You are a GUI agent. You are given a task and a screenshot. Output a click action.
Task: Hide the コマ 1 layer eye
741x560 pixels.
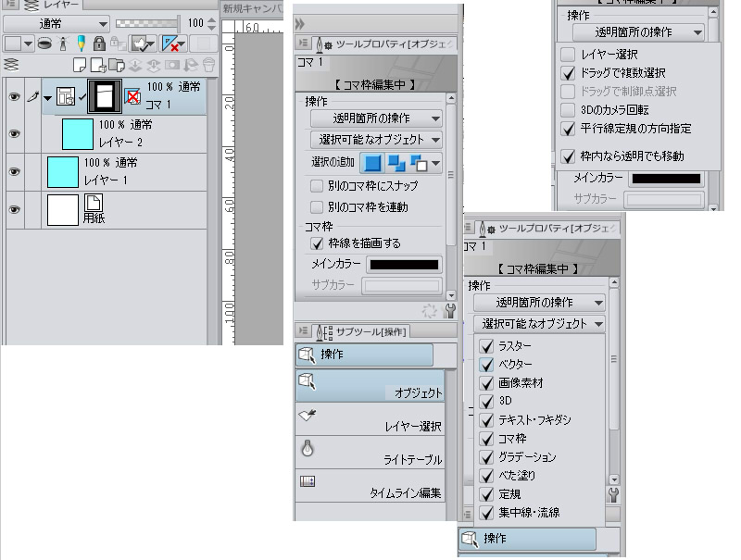[x=15, y=96]
